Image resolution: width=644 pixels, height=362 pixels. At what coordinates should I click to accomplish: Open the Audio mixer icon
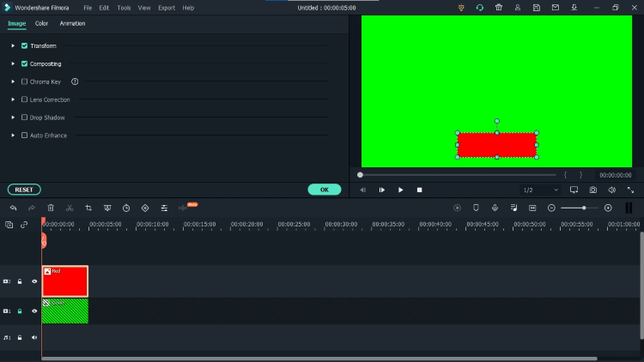(x=513, y=208)
